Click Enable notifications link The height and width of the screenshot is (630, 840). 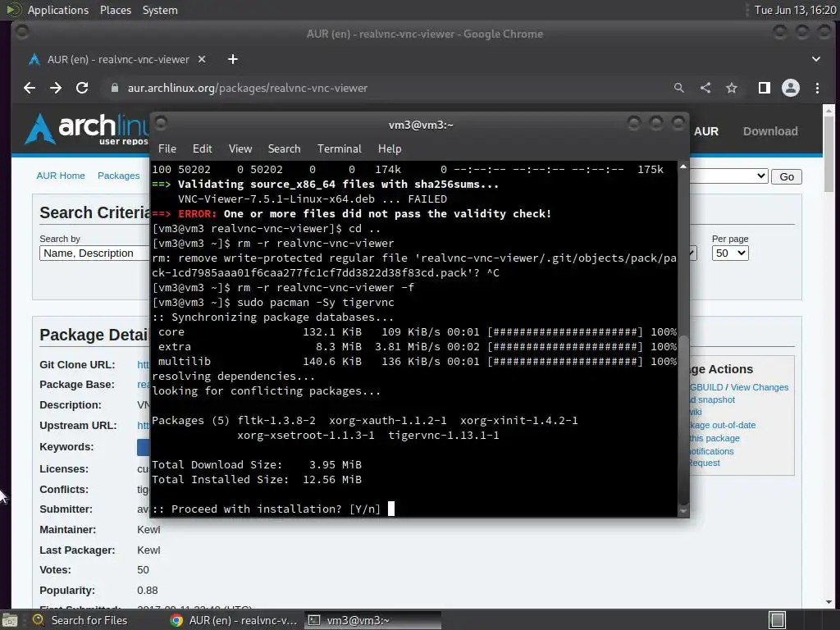click(x=711, y=451)
